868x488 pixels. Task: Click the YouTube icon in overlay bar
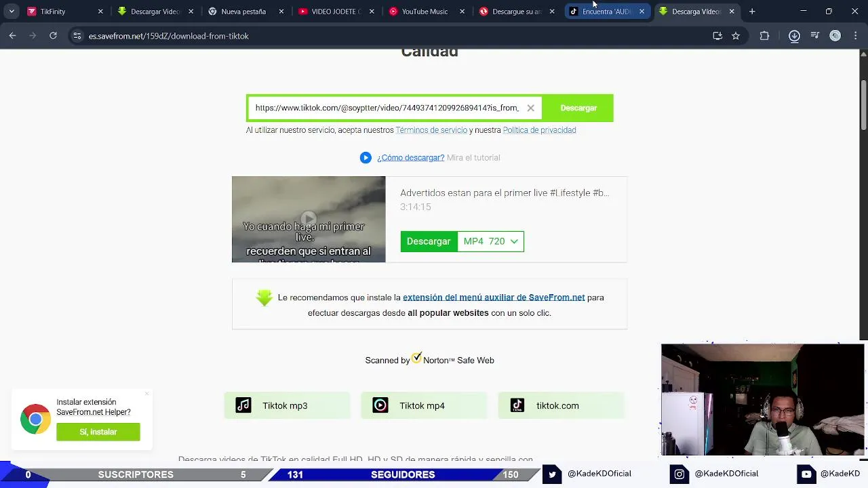click(x=806, y=474)
